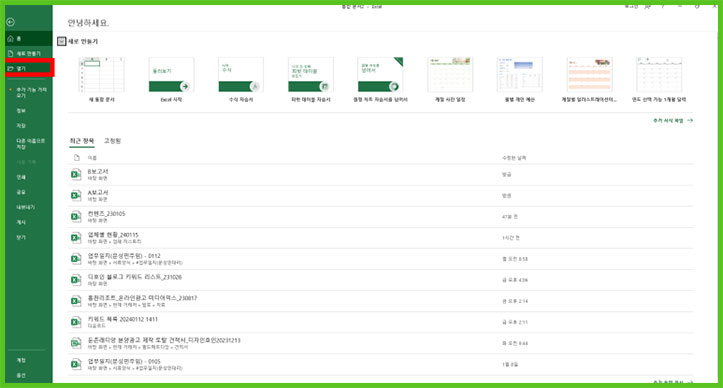Open the 피벗 테이블 자습서 template
Viewport: 723px width, 388px height.
click(x=311, y=75)
